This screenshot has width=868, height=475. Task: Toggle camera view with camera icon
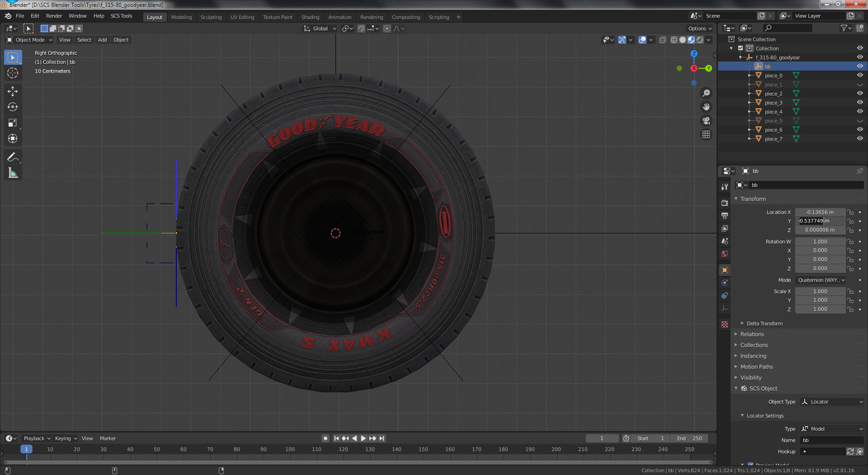click(x=706, y=121)
